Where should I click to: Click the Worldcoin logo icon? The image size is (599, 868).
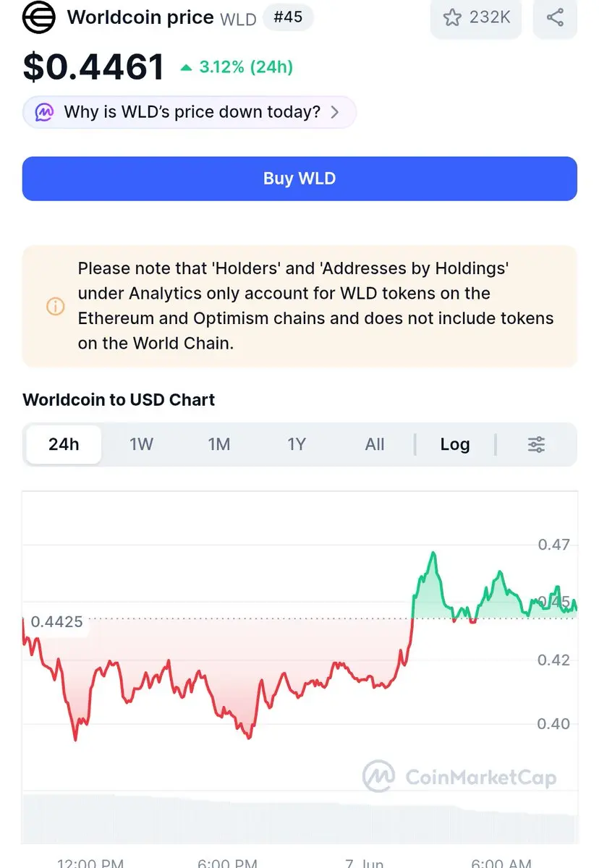[x=39, y=17]
